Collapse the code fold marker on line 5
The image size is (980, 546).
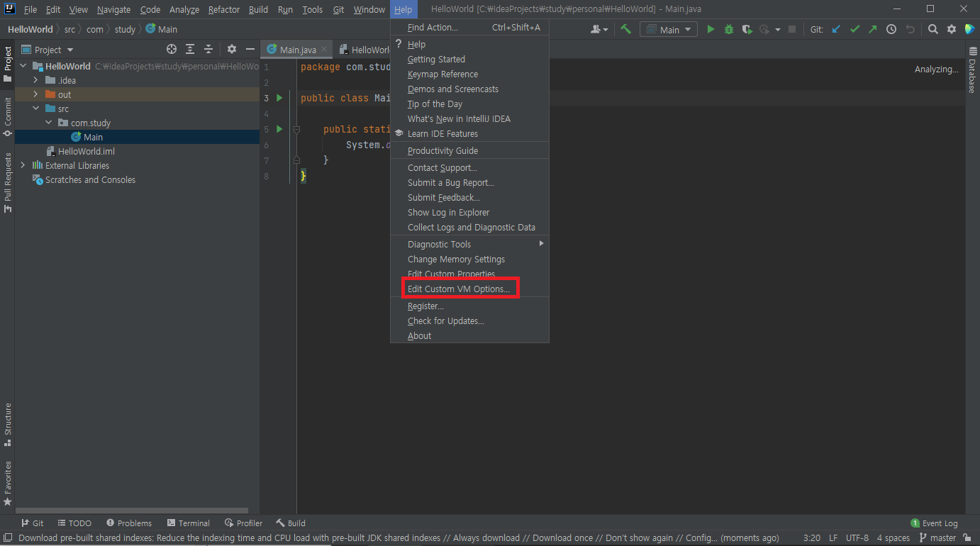click(297, 129)
